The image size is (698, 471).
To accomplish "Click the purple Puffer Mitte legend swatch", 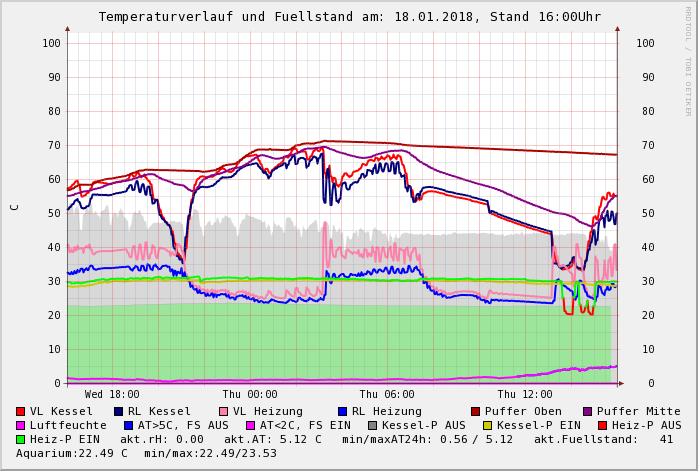I will 588,412.
